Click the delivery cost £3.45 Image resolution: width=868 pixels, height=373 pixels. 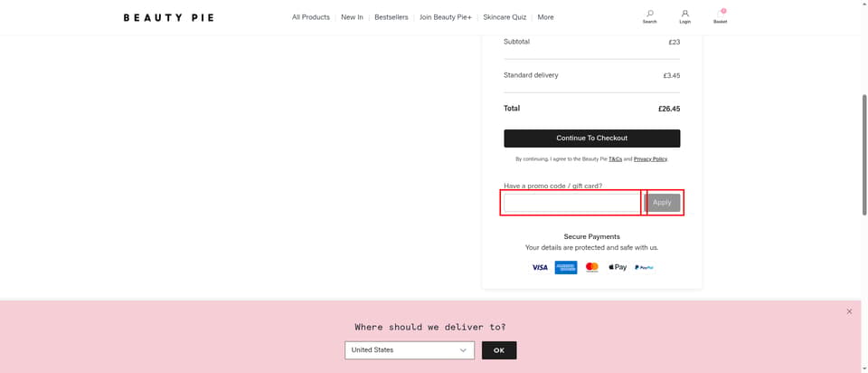click(672, 75)
